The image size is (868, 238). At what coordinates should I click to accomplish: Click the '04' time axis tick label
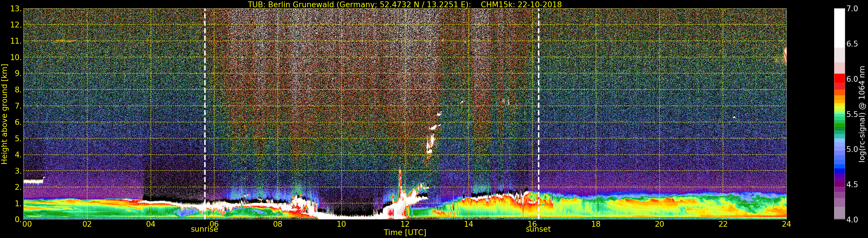[151, 224]
